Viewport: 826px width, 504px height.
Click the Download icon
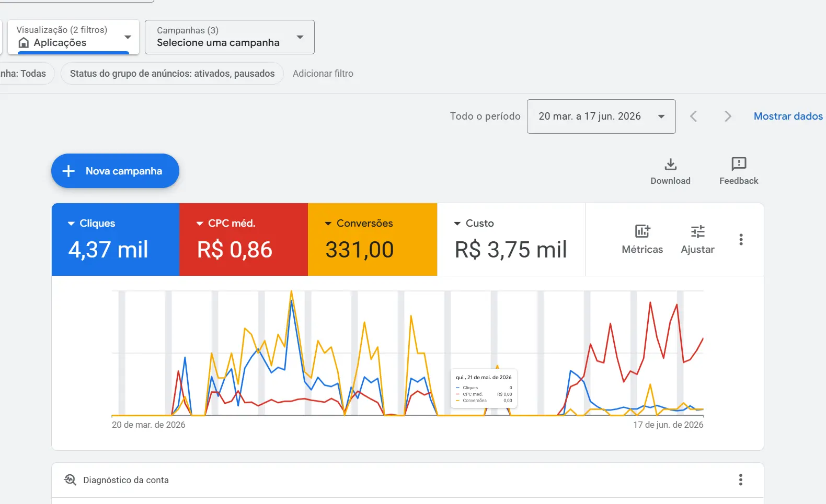point(670,164)
